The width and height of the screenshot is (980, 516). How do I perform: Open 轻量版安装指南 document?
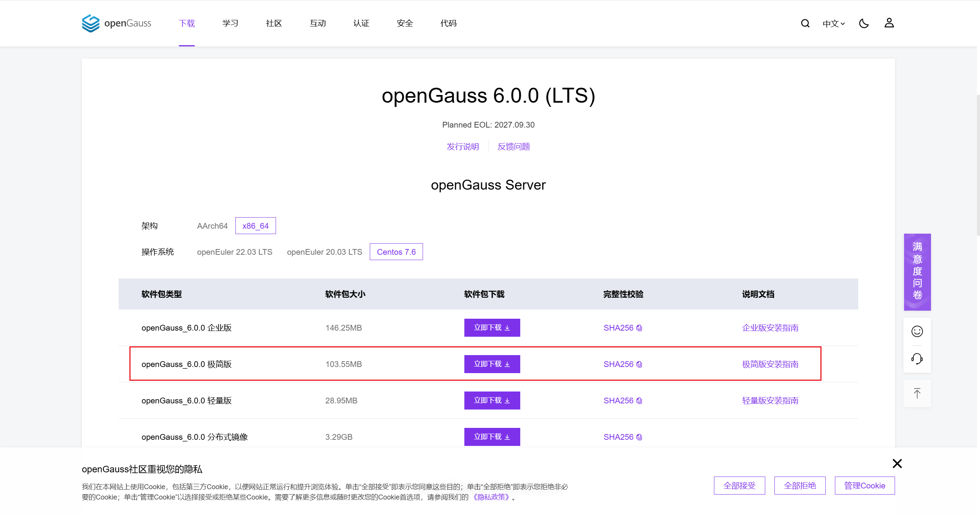(x=770, y=401)
